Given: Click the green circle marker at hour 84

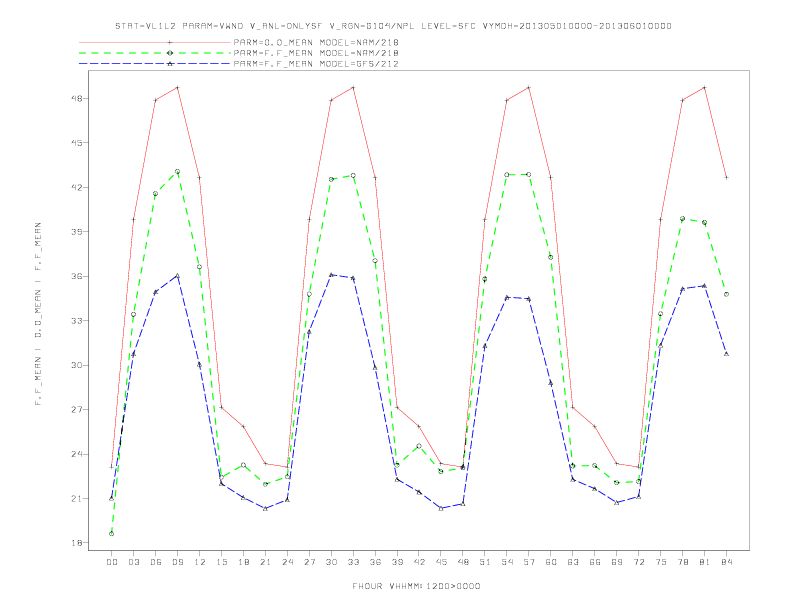Looking at the screenshot, I should (x=726, y=294).
